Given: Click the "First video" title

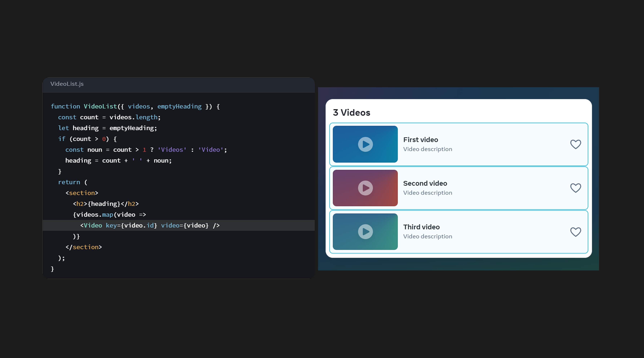Looking at the screenshot, I should point(421,140).
